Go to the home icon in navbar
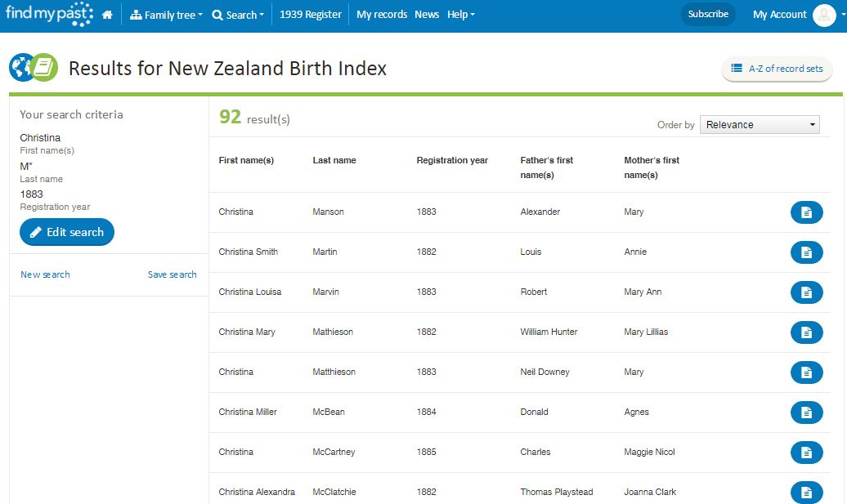The height and width of the screenshot is (504, 847). (107, 15)
